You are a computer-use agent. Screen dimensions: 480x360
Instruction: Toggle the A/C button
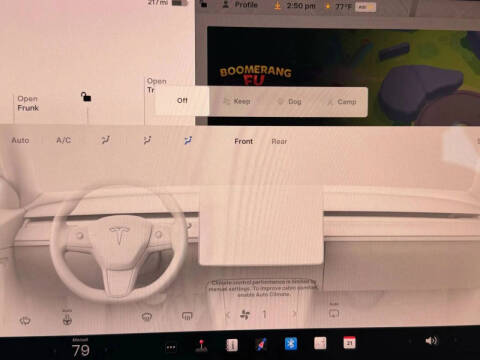click(x=63, y=140)
